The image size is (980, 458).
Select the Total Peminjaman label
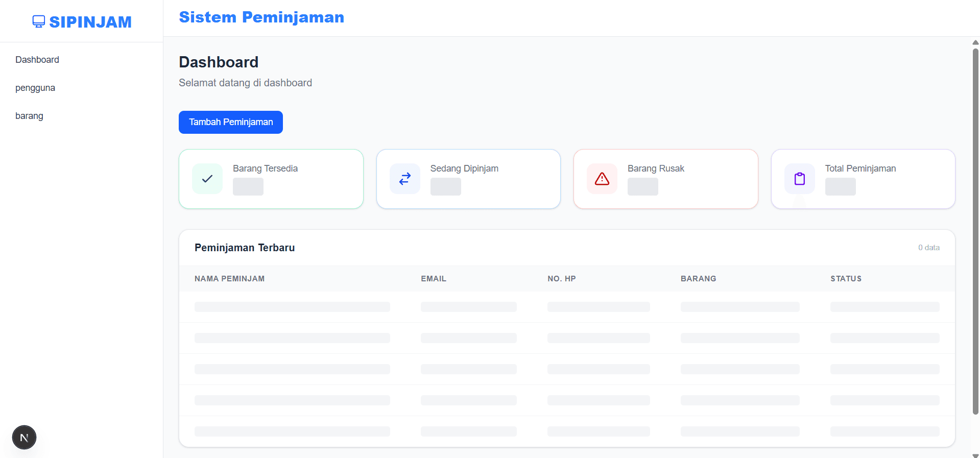click(861, 168)
